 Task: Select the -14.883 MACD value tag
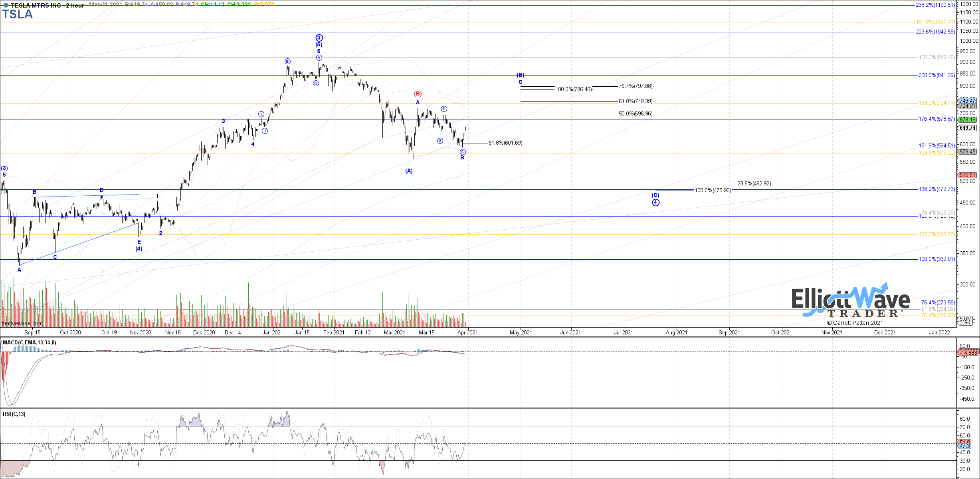tap(968, 353)
